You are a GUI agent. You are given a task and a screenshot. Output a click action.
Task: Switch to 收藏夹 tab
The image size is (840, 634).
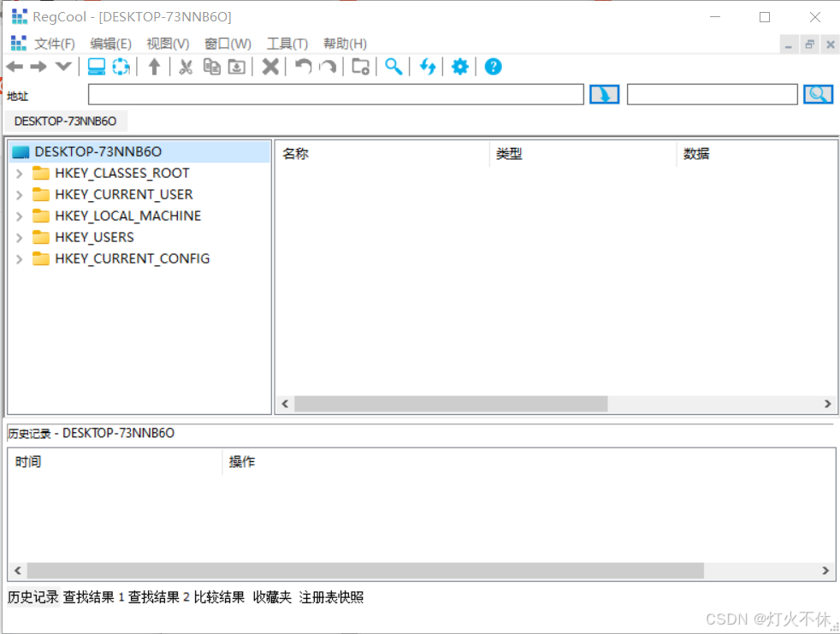272,597
